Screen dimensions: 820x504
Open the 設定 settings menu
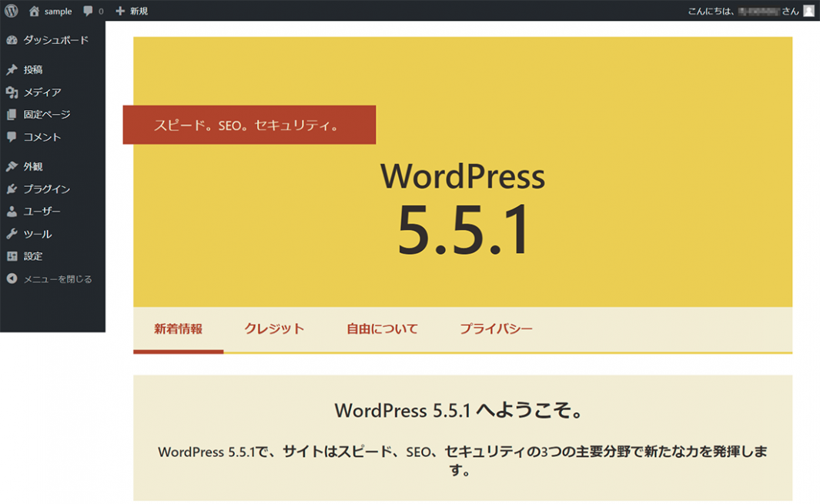(33, 256)
